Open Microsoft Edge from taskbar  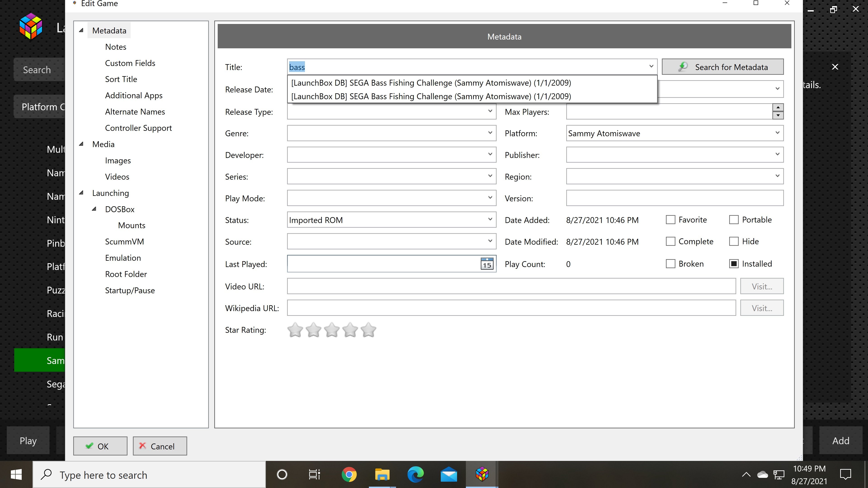[415, 475]
